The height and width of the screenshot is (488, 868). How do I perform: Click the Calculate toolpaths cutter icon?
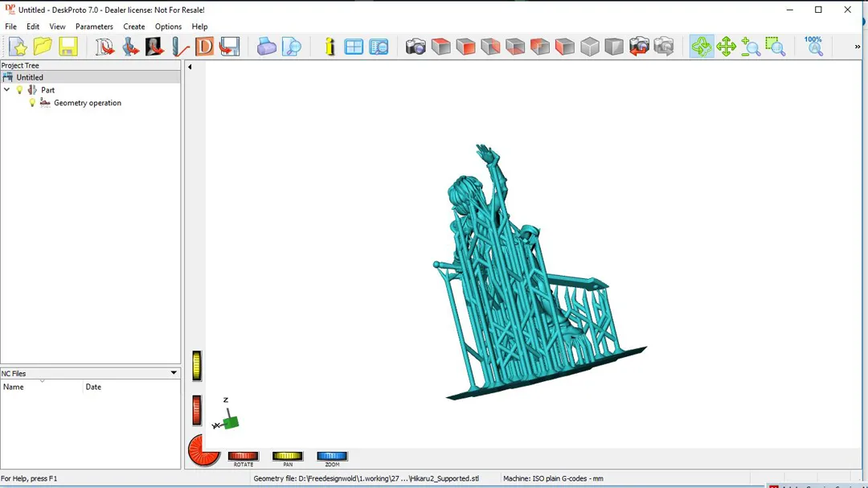click(179, 47)
